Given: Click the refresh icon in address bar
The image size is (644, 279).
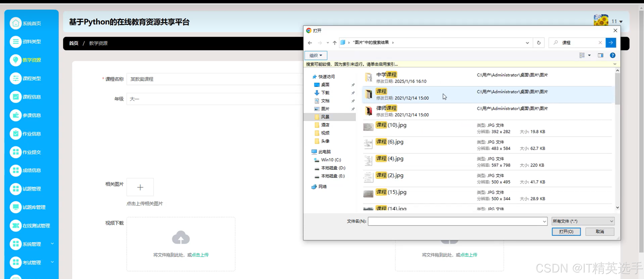Looking at the screenshot, I should click(x=538, y=43).
